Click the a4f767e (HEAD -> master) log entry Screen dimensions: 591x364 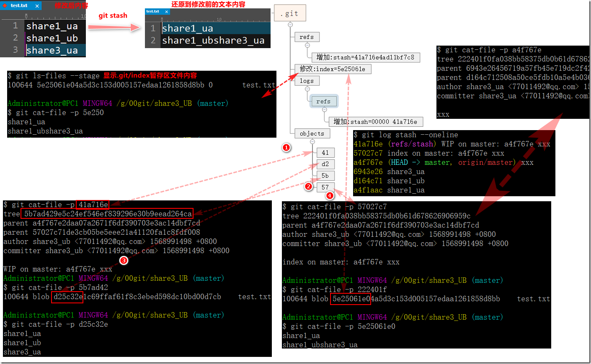click(x=444, y=162)
